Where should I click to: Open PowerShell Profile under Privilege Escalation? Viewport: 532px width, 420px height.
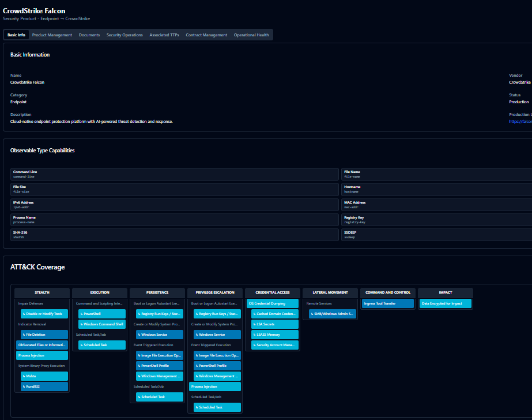tap(217, 366)
